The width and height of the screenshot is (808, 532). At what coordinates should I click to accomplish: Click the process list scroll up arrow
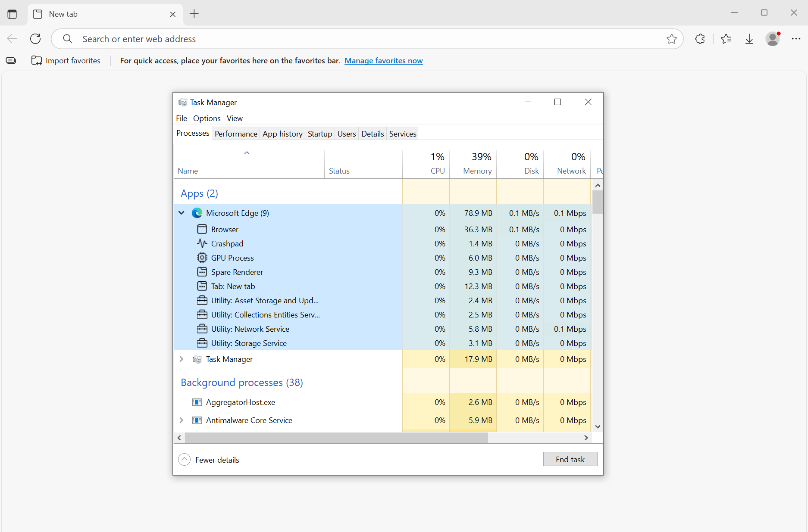598,186
